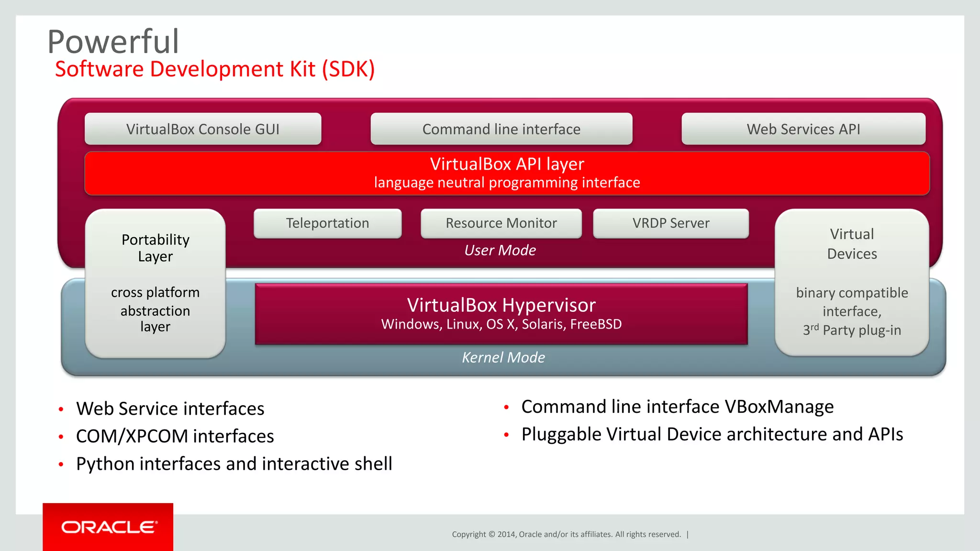Click the Command line interface box
The image size is (980, 551).
[501, 129]
